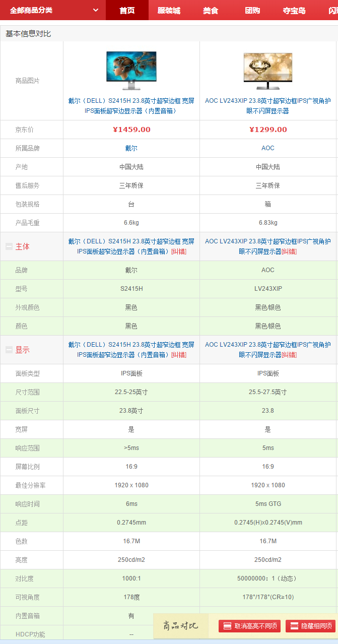Select the 50000000：1（动态） contrast cell
338x644 pixels.
(x=269, y=578)
